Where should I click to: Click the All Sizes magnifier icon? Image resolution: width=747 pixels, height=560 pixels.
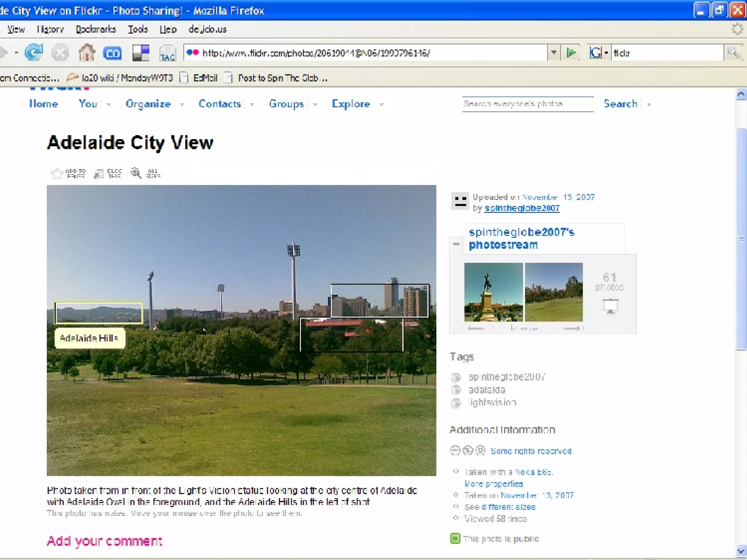pyautogui.click(x=136, y=173)
